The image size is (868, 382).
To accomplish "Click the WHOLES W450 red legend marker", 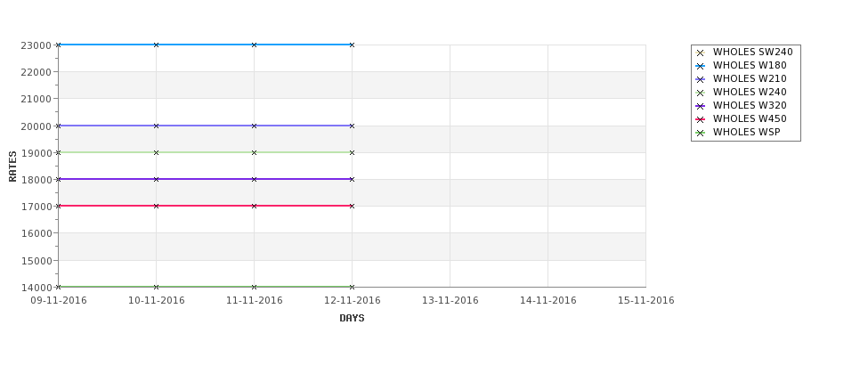I will tap(700, 119).
